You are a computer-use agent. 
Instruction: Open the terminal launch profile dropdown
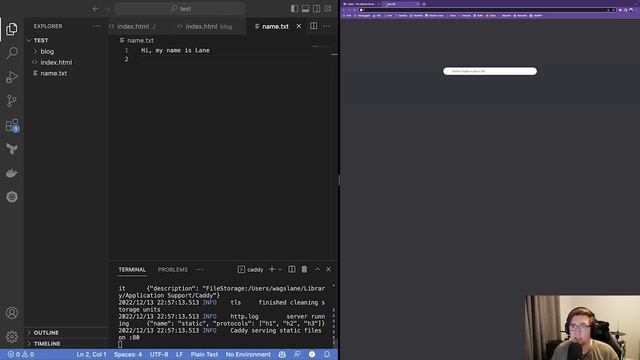tap(280, 269)
